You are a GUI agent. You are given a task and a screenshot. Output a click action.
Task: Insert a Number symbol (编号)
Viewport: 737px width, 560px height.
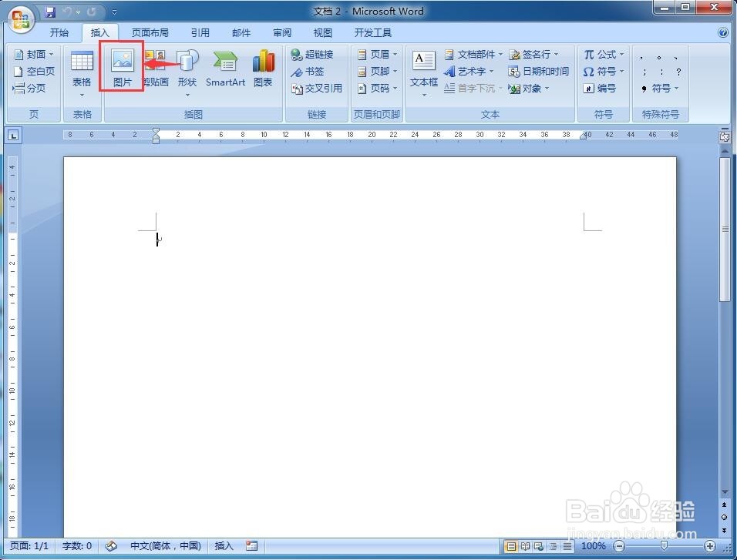coord(600,89)
